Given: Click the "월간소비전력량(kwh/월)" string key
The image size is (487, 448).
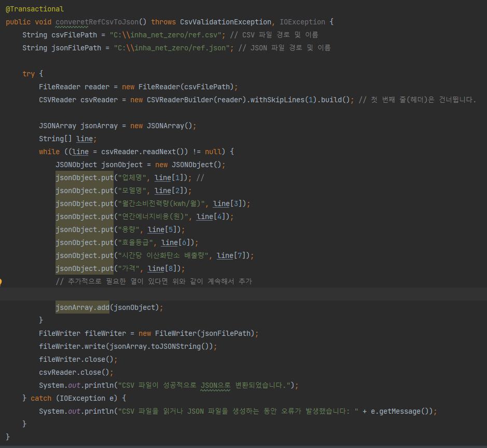Looking at the screenshot, I should pyautogui.click(x=161, y=203).
